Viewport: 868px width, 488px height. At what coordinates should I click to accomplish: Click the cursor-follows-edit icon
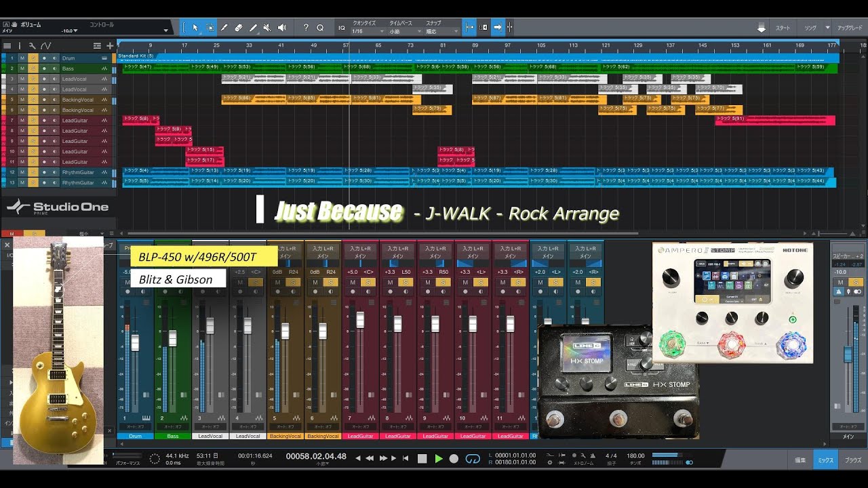coord(510,27)
